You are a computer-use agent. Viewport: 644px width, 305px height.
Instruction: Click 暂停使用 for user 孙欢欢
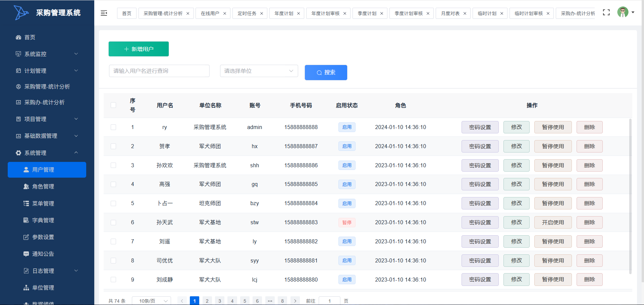coord(553,165)
